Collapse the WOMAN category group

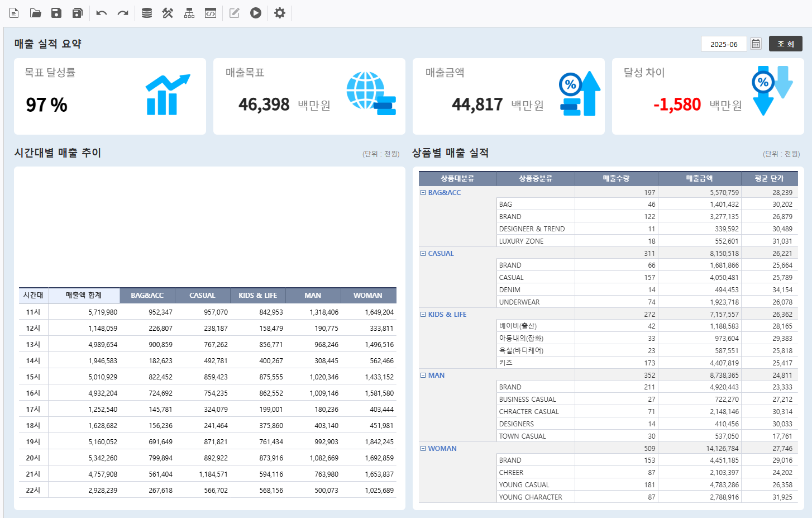click(423, 448)
